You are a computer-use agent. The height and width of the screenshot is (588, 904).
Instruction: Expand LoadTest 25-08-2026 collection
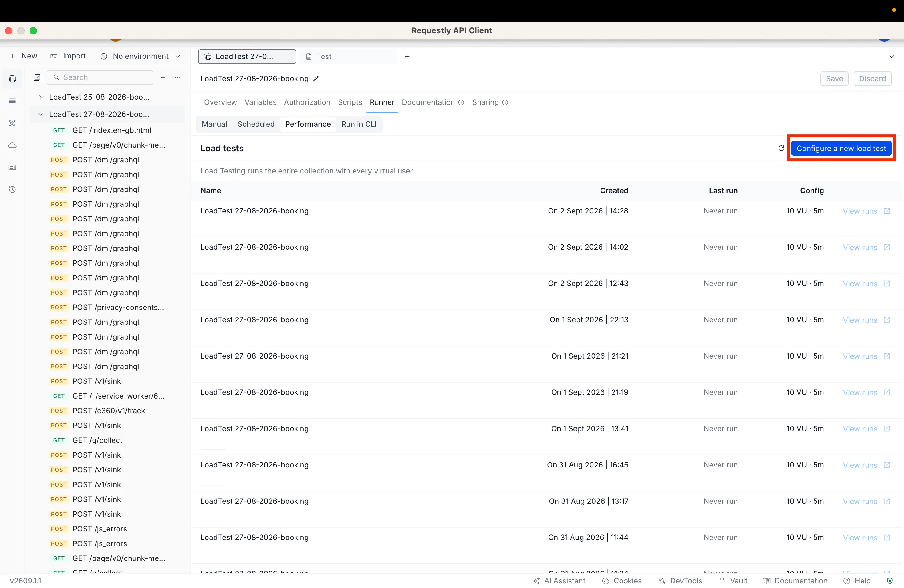[x=40, y=97]
